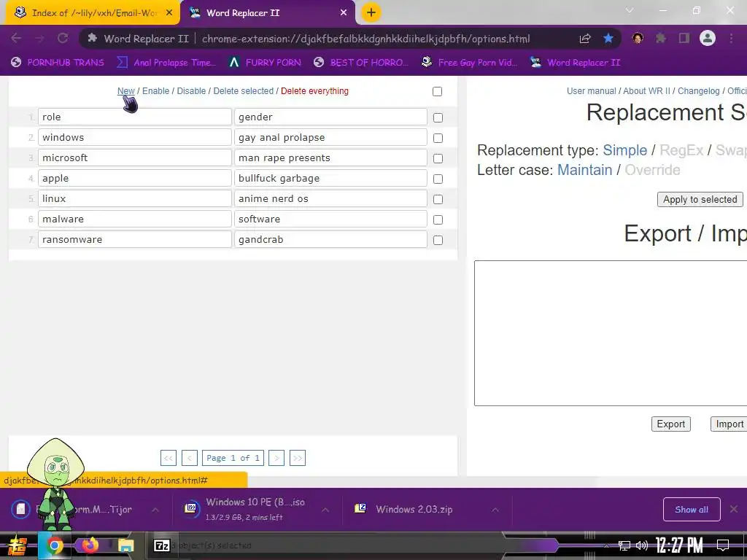Open Firefox from the taskbar
Viewport: 747px width, 560px height.
[x=90, y=545]
